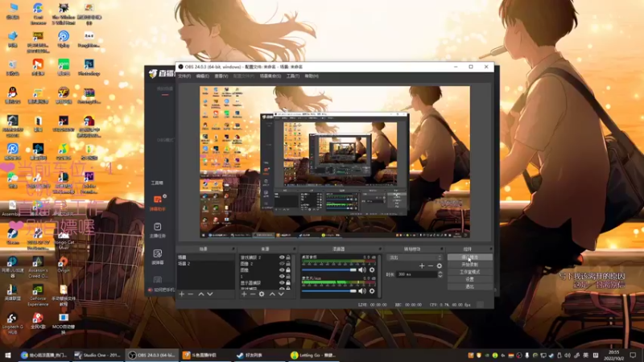
Task: Add a new source with plus icon
Action: coord(244,294)
